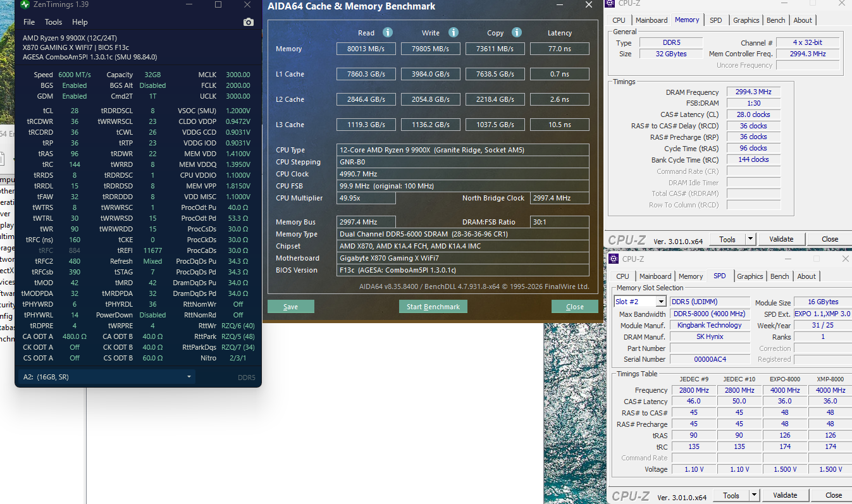Click the Module Manuf. value Kingbank Technology

click(x=710, y=325)
